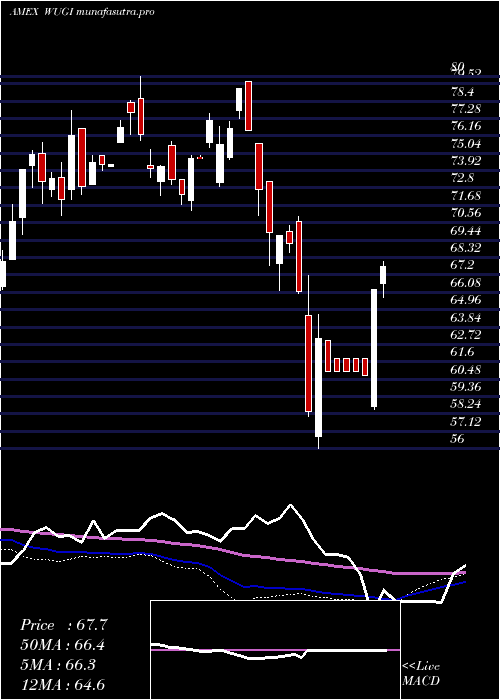
Task: Click the 75.04 price axis label
Action: [466, 144]
